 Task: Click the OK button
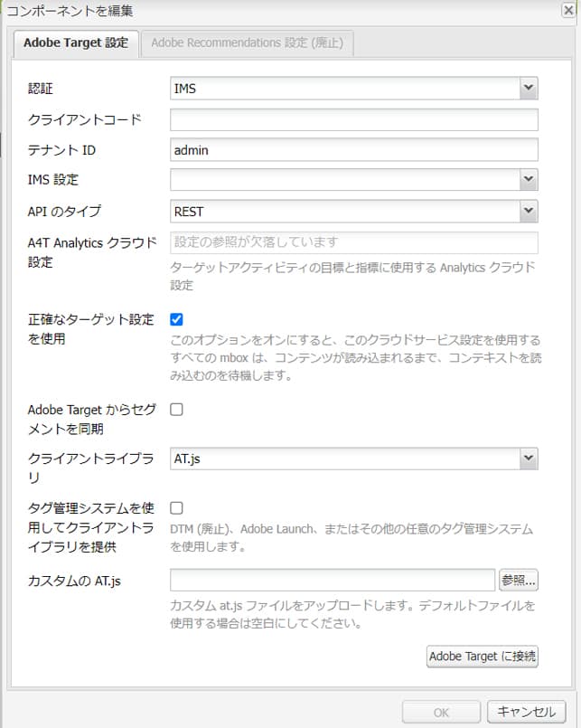(x=440, y=712)
